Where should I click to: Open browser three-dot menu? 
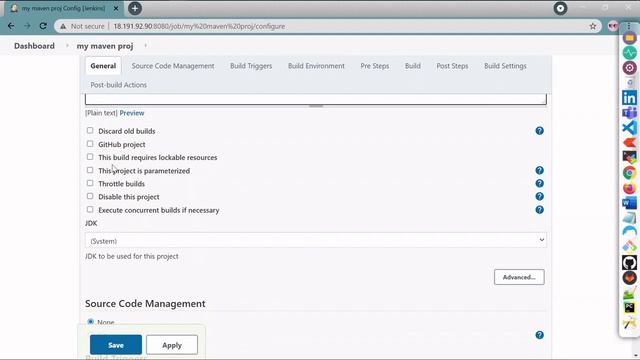click(x=629, y=26)
